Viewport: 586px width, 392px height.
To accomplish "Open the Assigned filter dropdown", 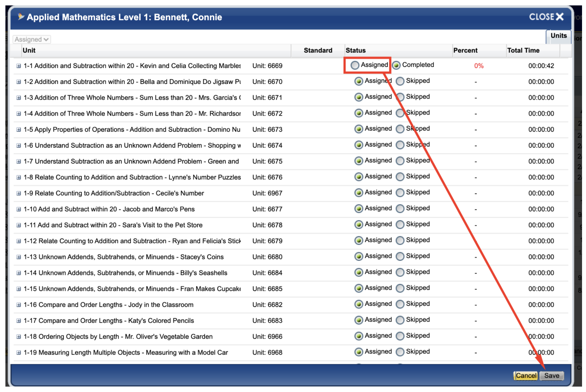I will (31, 39).
